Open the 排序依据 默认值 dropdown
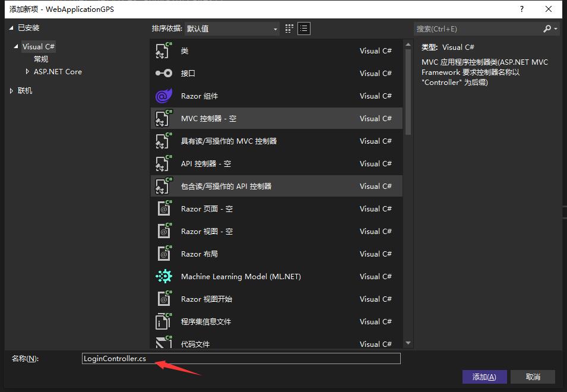The image size is (567, 392). [232, 29]
